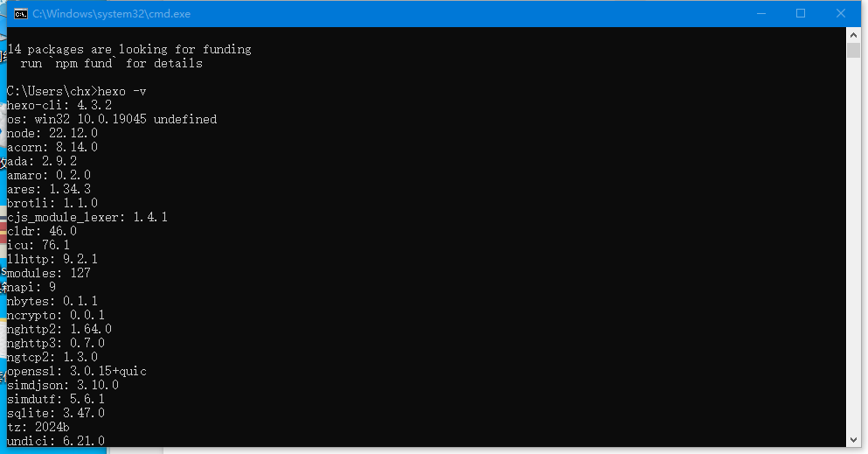The height and width of the screenshot is (454, 868).
Task: Click the 'brotli: 1.1.0' line
Action: [x=52, y=203]
